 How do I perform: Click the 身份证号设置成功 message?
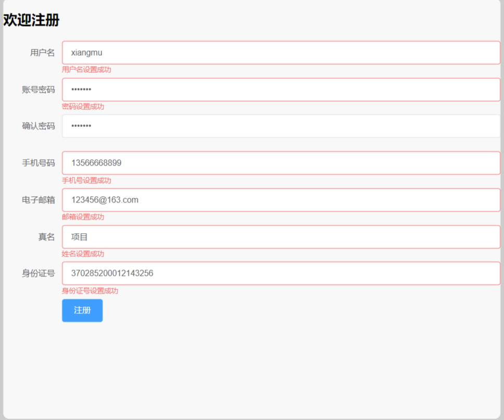click(90, 291)
